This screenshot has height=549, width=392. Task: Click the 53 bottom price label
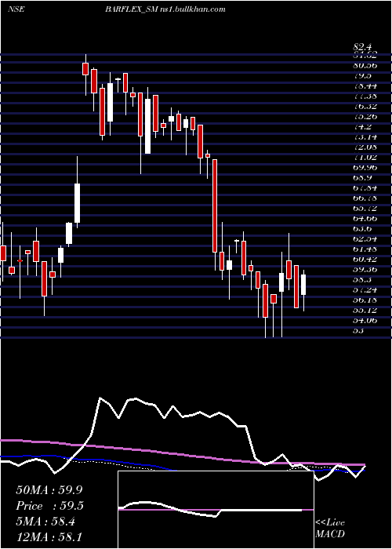358,330
